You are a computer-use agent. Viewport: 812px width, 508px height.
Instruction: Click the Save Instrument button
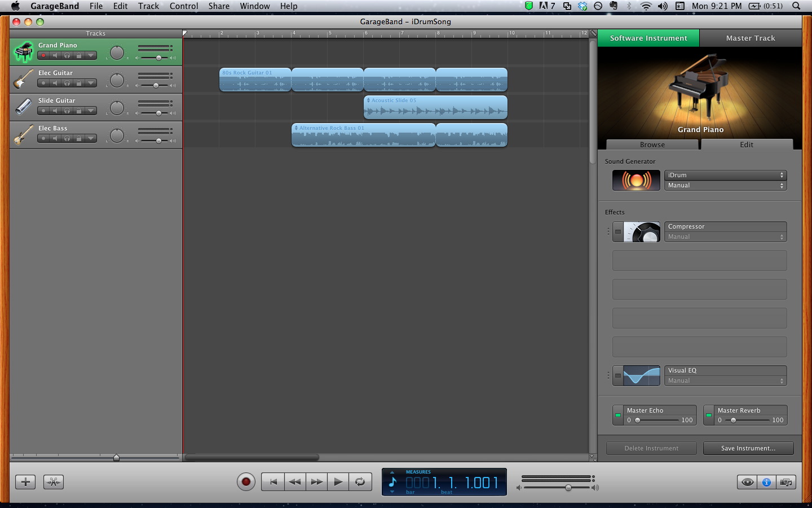(x=748, y=448)
